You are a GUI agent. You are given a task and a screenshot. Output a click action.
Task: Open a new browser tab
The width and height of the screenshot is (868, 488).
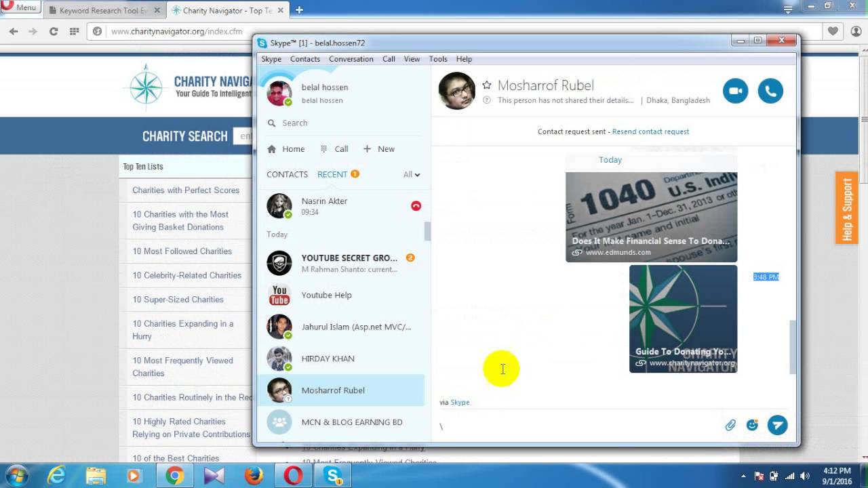click(299, 10)
